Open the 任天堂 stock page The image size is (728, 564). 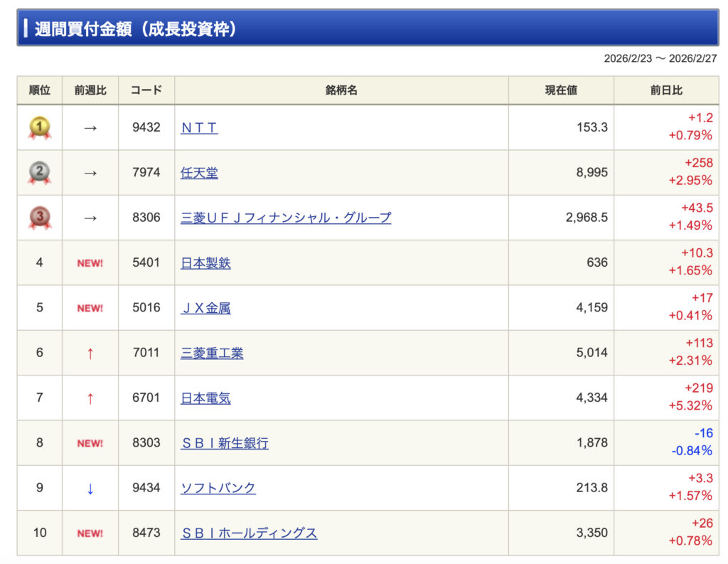point(199,173)
